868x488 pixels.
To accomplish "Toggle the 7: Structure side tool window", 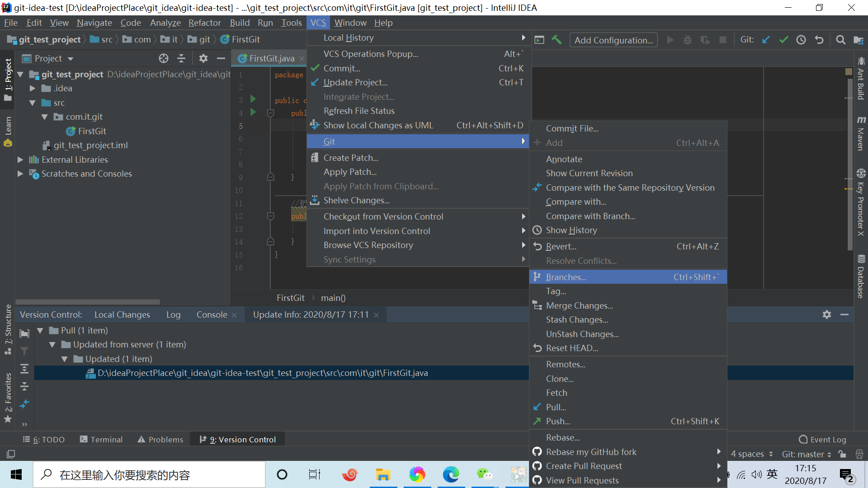I will pos(8,329).
